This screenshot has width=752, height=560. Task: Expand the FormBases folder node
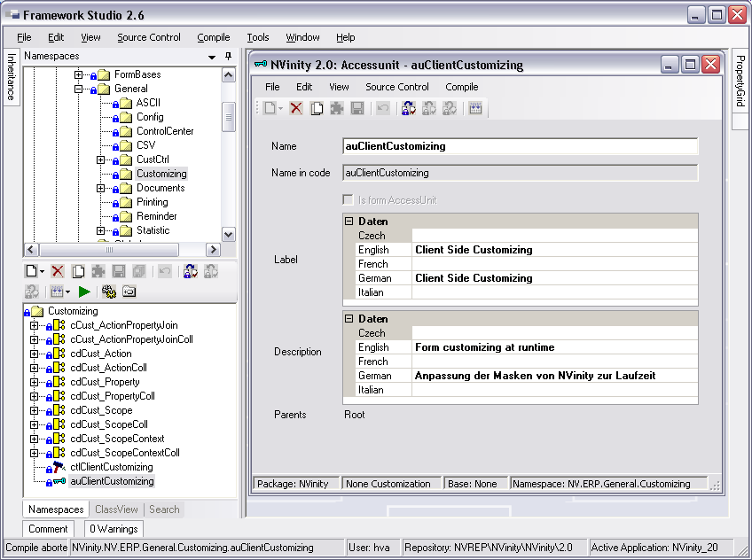coord(78,74)
